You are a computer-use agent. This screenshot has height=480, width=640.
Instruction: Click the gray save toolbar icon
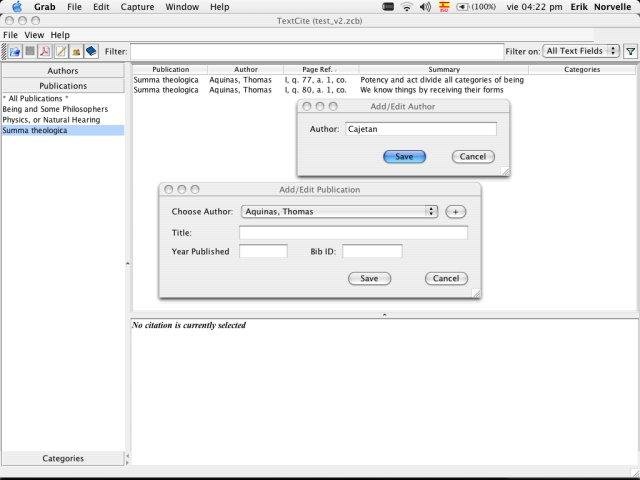pos(30,51)
